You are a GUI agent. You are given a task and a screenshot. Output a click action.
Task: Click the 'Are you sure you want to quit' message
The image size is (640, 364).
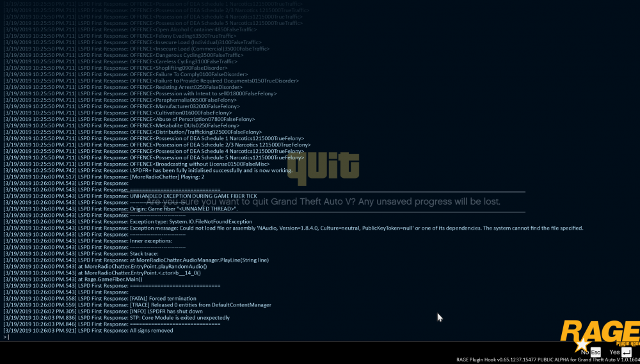point(323,202)
